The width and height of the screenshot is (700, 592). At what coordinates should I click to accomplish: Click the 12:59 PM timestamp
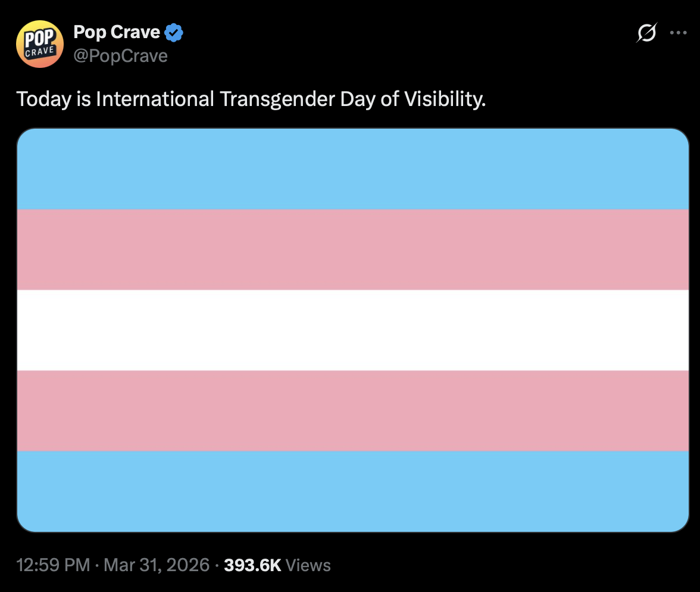54,565
